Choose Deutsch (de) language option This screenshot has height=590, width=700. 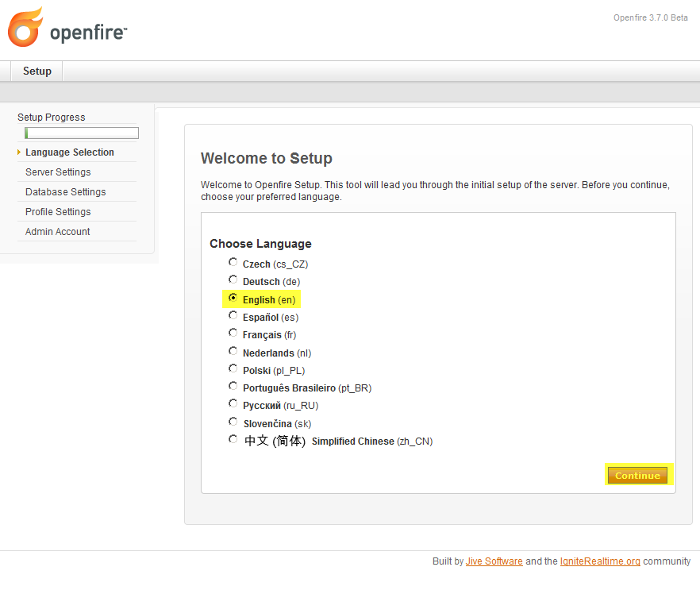(x=233, y=280)
